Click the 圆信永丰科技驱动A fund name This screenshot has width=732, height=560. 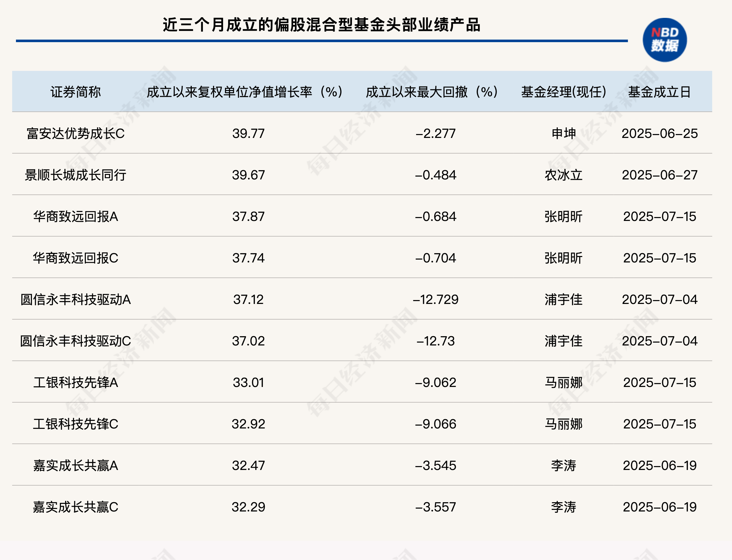[x=76, y=300]
